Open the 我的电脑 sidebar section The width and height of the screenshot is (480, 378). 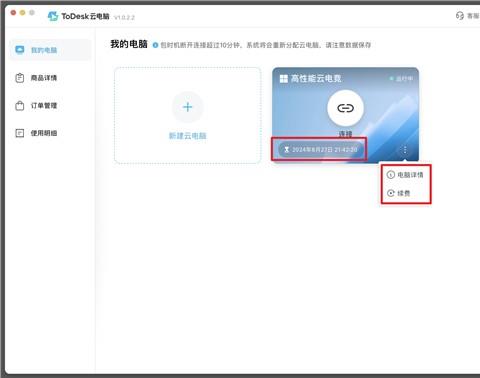point(50,50)
